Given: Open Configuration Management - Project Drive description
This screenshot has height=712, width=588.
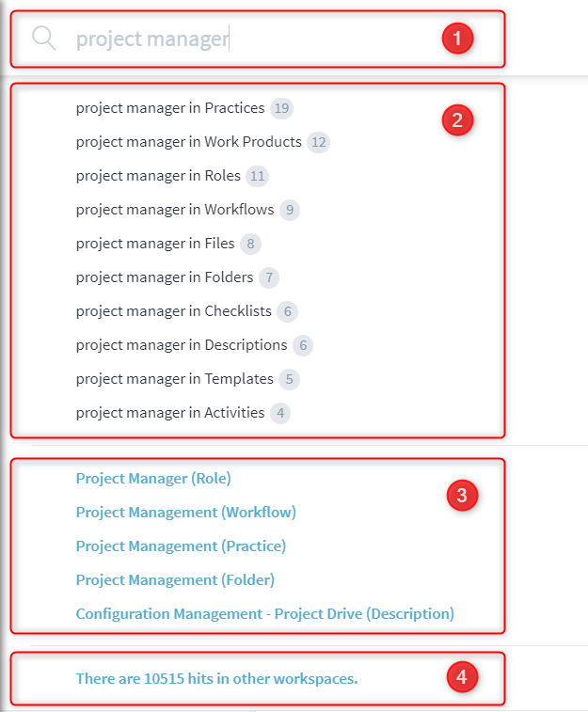Looking at the screenshot, I should coord(265,614).
